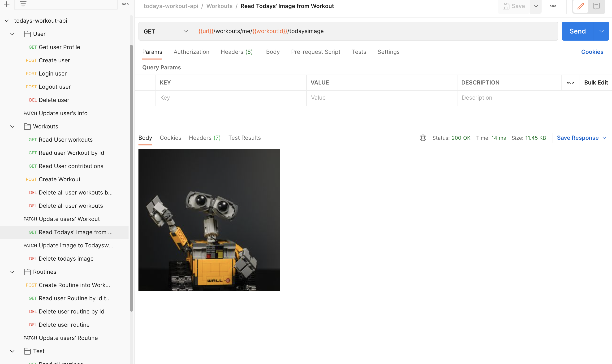Open the response Test Results tab
This screenshot has height=364, width=612.
(x=245, y=138)
